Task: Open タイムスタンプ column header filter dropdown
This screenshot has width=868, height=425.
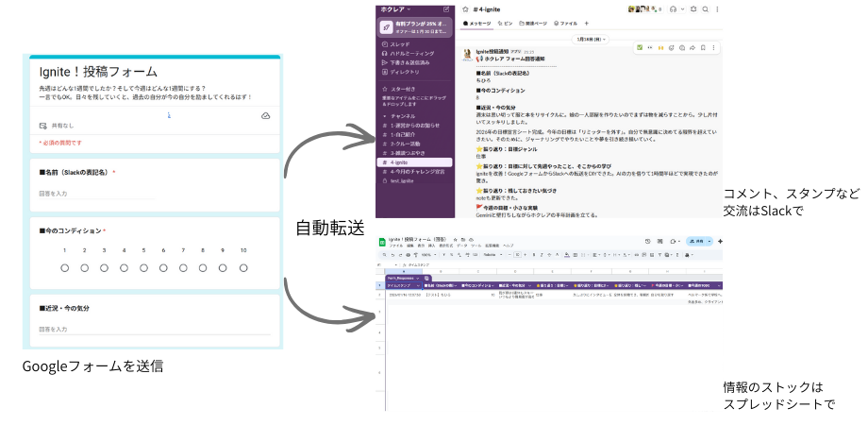Action: coord(418,286)
